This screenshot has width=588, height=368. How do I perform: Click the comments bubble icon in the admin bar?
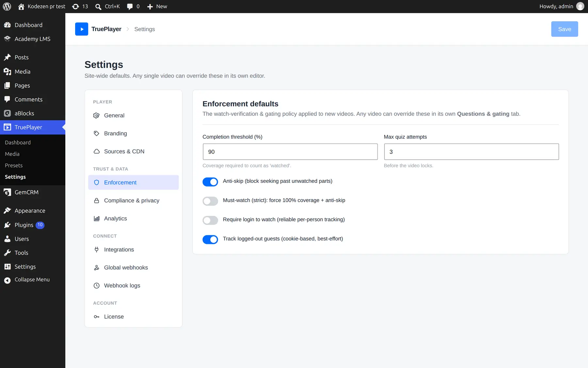(130, 7)
